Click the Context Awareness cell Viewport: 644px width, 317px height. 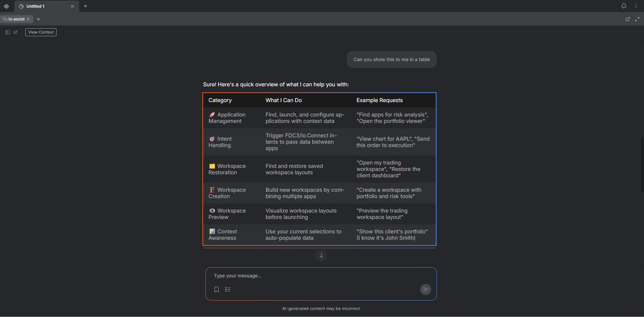pyautogui.click(x=231, y=235)
